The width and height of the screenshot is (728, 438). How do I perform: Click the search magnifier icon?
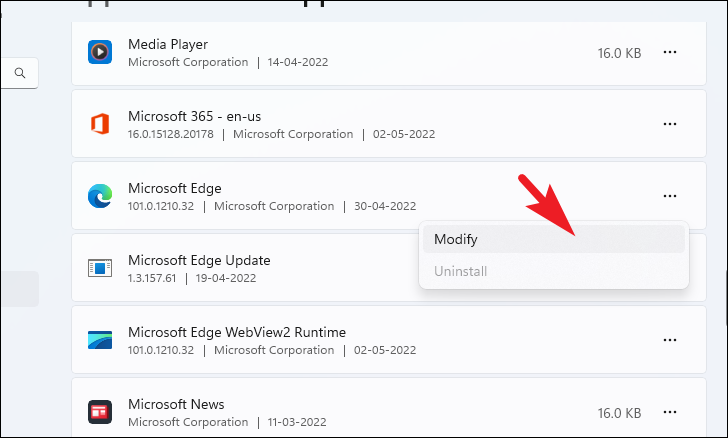(x=20, y=73)
